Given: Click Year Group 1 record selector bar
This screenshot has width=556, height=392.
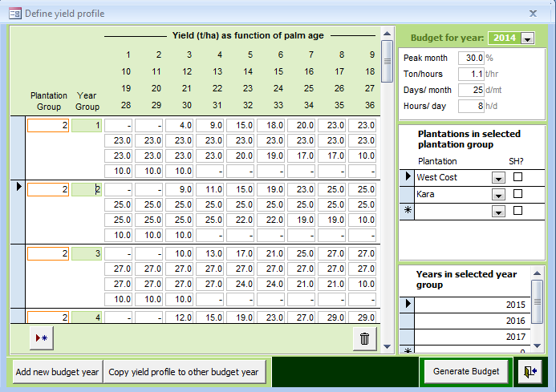Looking at the screenshot, I should coord(18,148).
